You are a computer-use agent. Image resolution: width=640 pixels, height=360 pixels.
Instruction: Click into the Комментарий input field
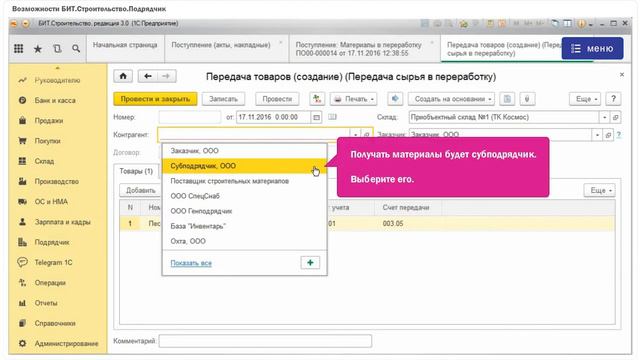[265, 341]
